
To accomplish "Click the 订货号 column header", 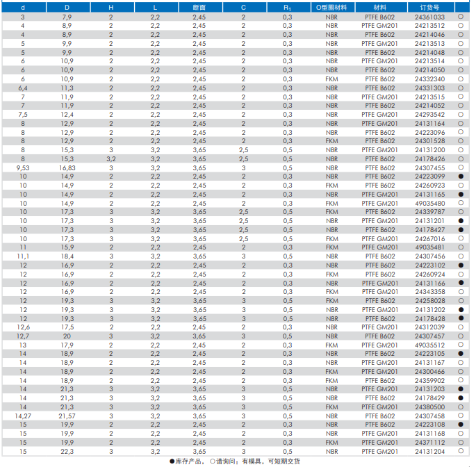I will (429, 7).
